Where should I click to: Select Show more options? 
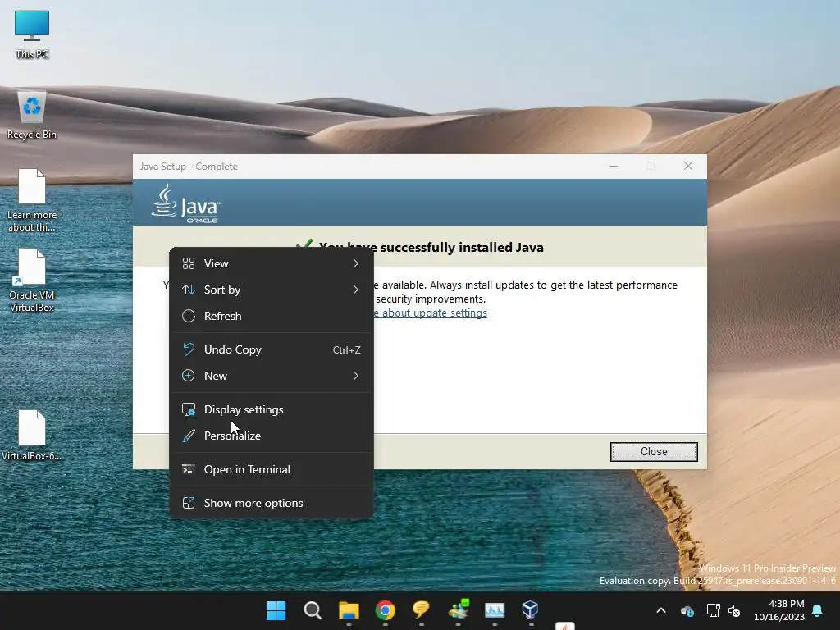271,504
